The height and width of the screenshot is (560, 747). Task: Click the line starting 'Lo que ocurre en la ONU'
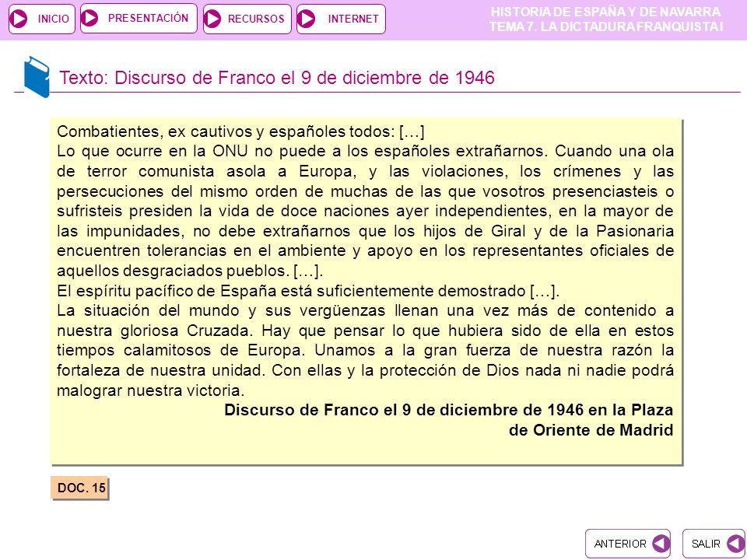pyautogui.click(x=366, y=151)
